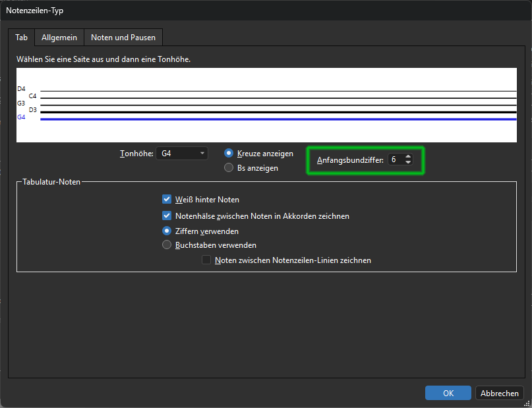This screenshot has height=408, width=532.
Task: Click the Abbrechen button
Action: [500, 393]
